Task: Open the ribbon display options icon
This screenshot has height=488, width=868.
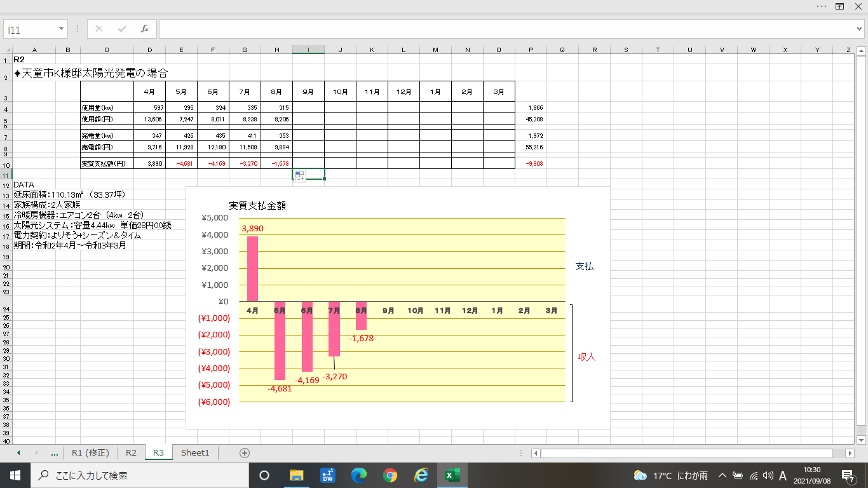Action: [839, 6]
